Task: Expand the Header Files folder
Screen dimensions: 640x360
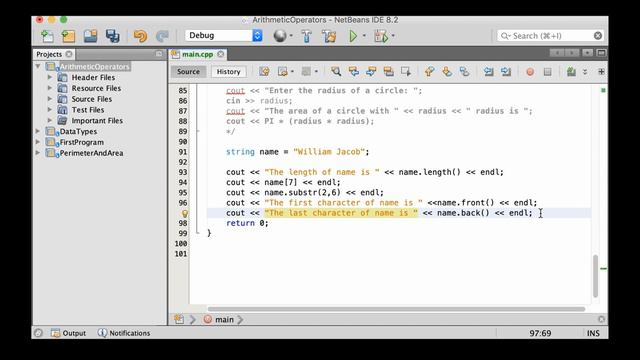Action: [x=50, y=77]
